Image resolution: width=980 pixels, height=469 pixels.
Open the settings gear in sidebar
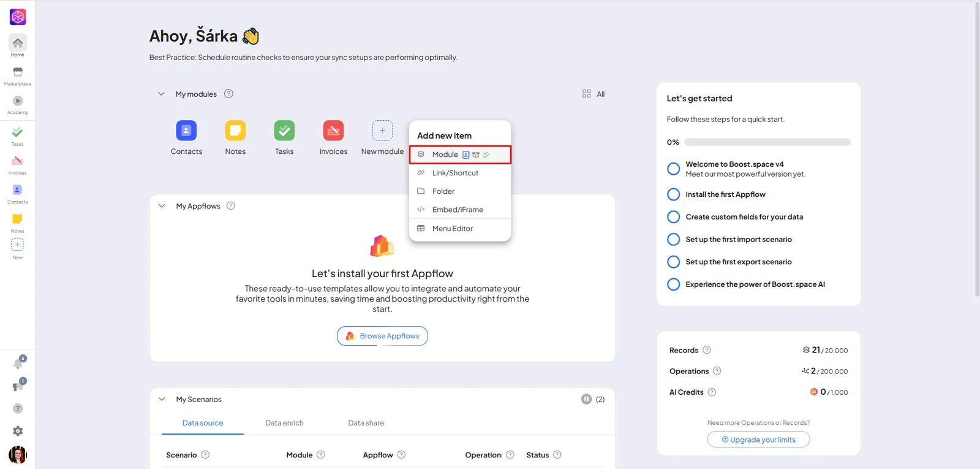(18, 431)
